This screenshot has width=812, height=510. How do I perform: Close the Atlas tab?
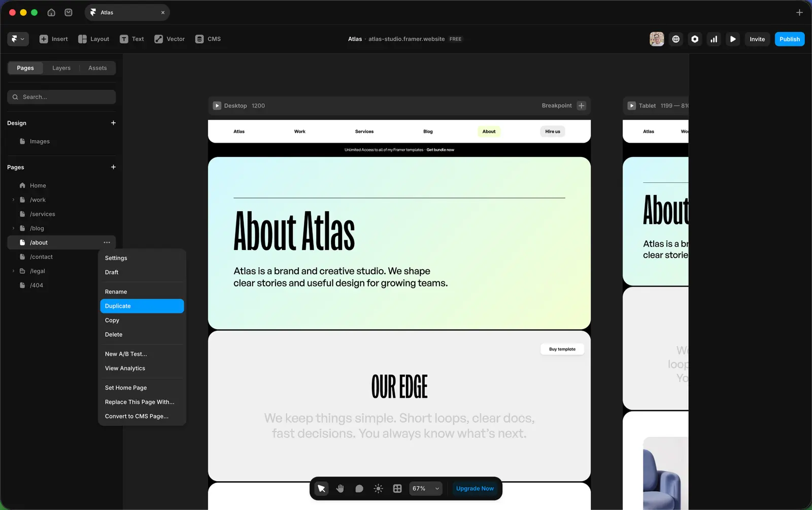(163, 13)
